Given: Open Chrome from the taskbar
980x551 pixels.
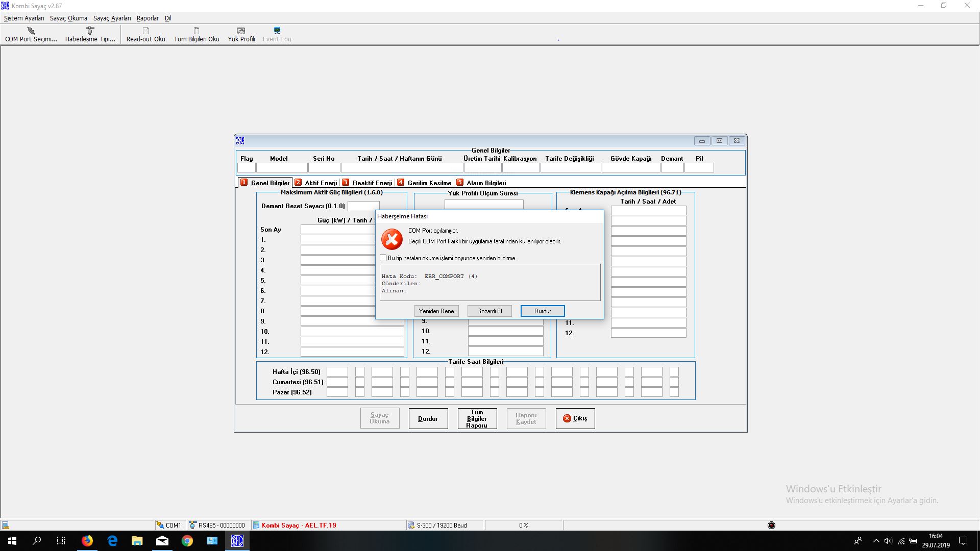Looking at the screenshot, I should 187,541.
